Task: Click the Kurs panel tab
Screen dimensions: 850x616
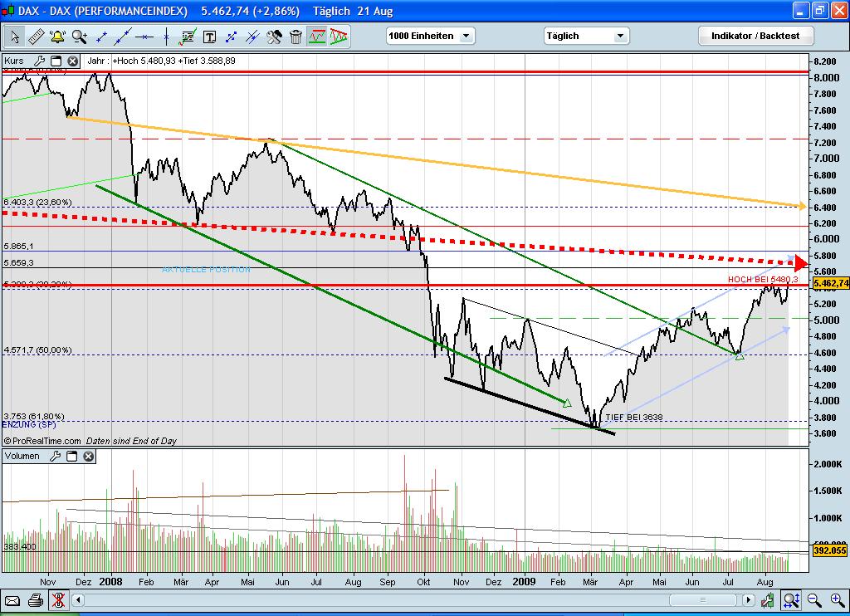Action: [x=12, y=61]
